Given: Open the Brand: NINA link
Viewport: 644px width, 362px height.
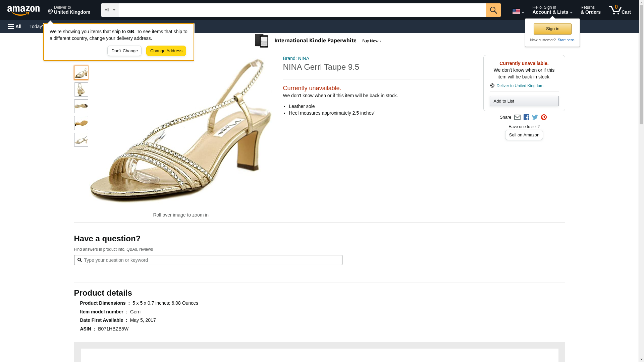Looking at the screenshot, I should (x=296, y=58).
